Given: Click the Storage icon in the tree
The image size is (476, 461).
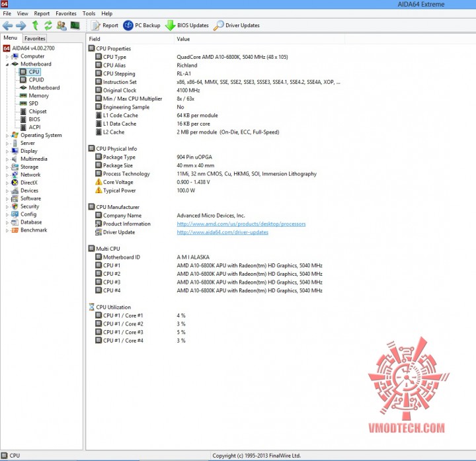Looking at the screenshot, I should point(15,167).
